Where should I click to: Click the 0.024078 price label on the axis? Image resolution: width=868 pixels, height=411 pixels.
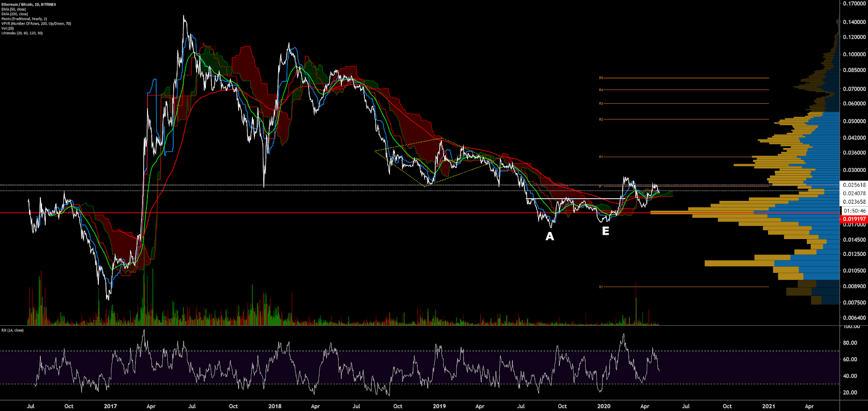coord(854,193)
